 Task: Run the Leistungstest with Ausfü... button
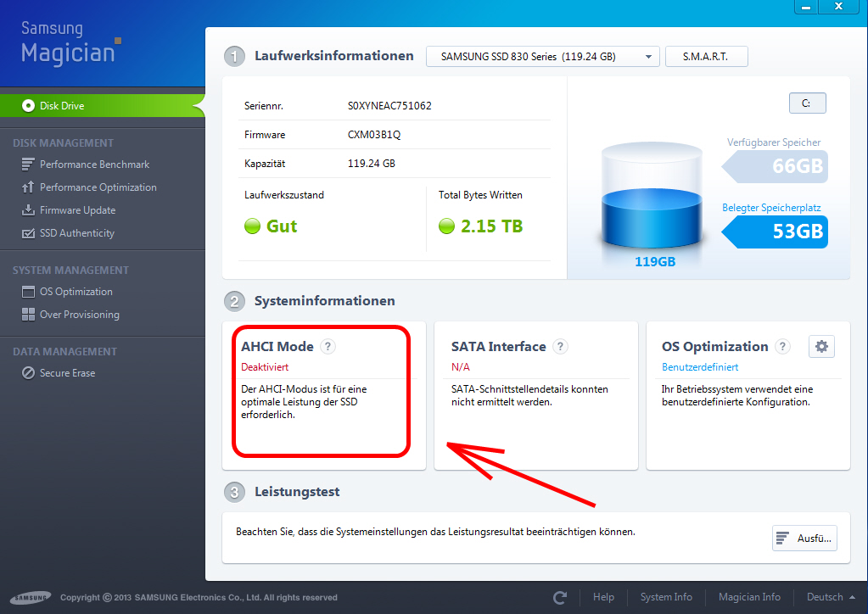tap(804, 539)
